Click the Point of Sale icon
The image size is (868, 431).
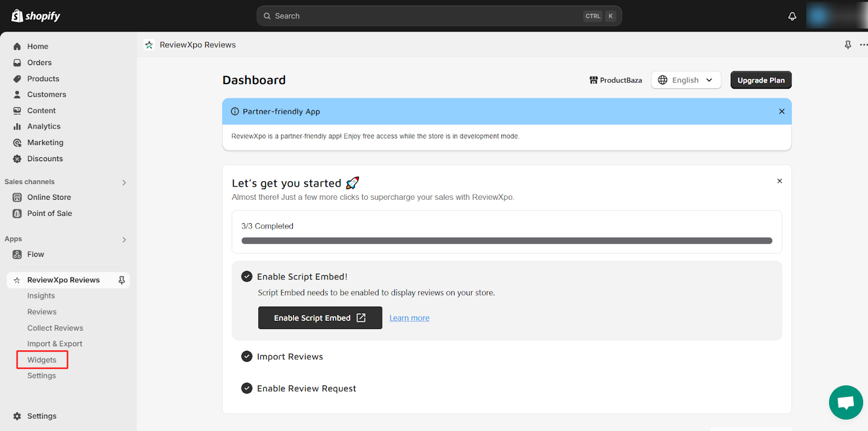[x=17, y=213]
